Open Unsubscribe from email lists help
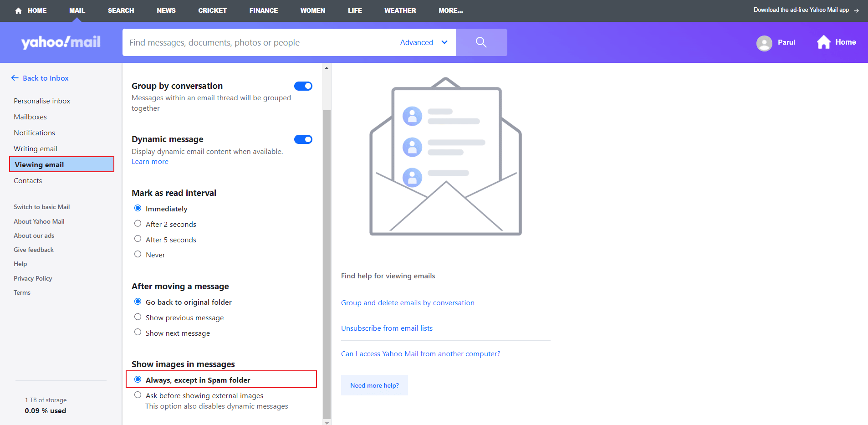This screenshot has width=868, height=425. (387, 328)
